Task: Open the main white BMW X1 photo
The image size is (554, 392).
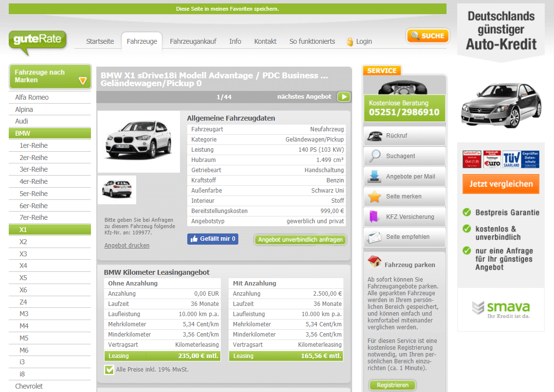Action: pyautogui.click(x=139, y=142)
